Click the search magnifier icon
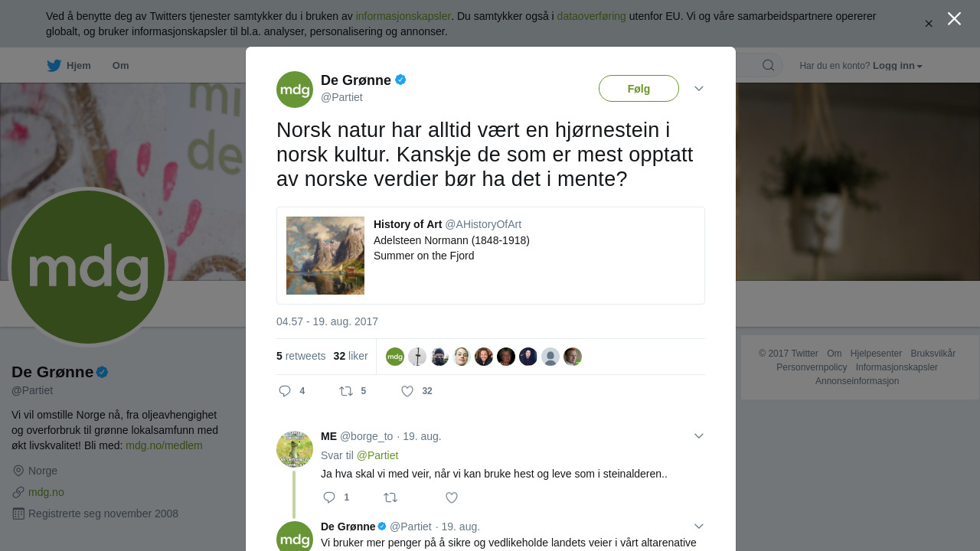This screenshot has width=980, height=551. click(768, 65)
